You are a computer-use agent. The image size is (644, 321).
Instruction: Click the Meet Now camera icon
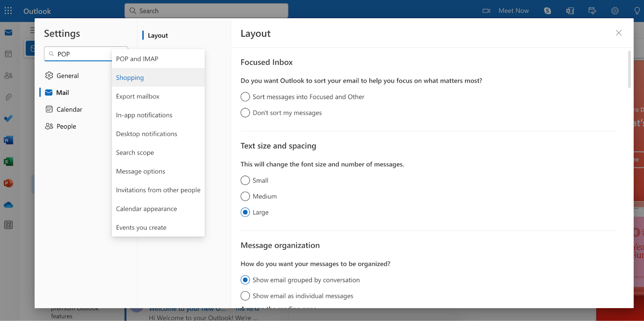tap(486, 11)
